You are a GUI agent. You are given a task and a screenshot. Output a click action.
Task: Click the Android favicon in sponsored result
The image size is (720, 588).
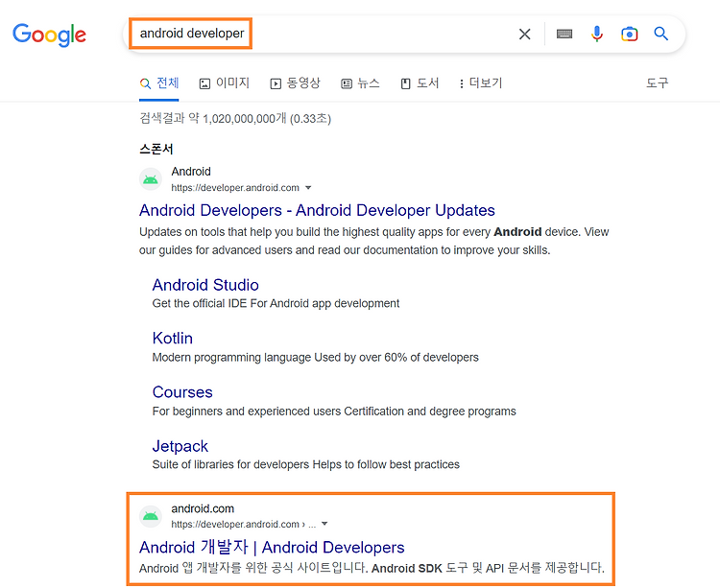(151, 179)
